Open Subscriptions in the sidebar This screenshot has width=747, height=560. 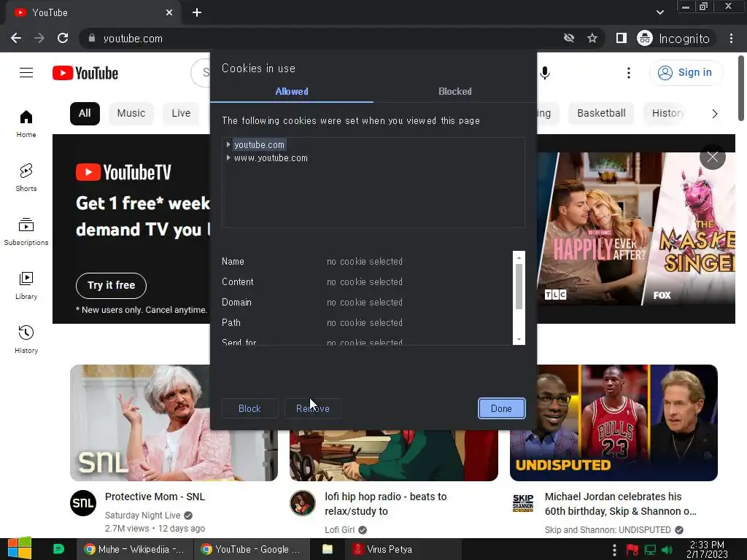pos(26,231)
